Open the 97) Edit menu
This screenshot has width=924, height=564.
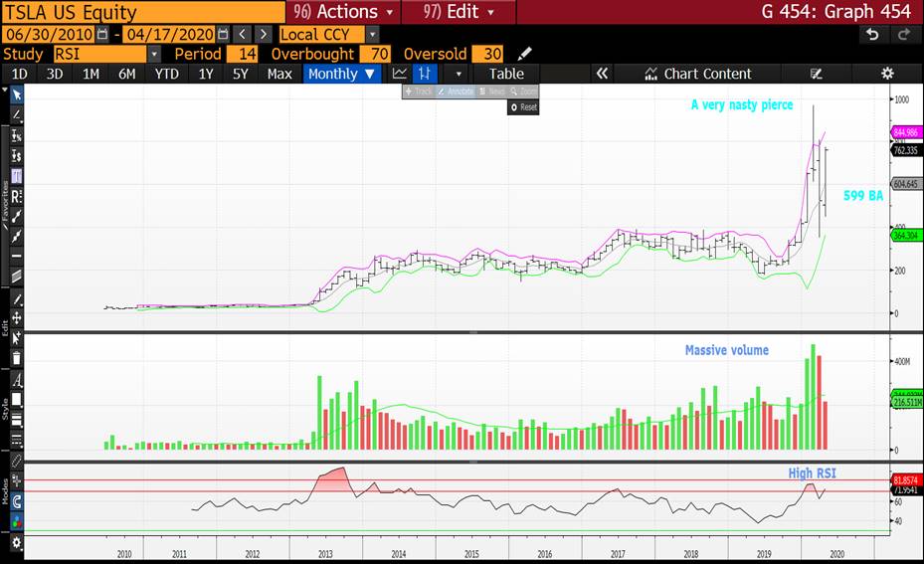click(x=459, y=12)
